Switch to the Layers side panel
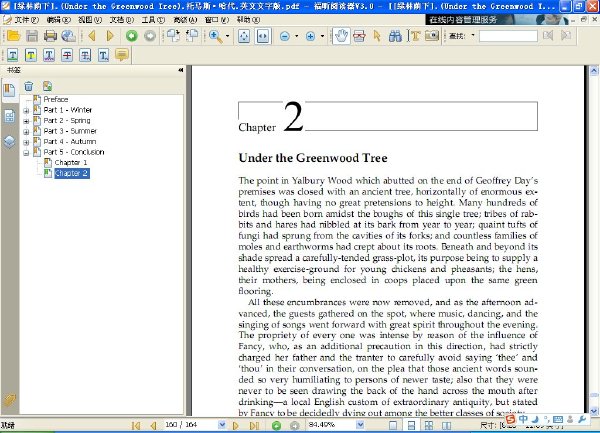The height and width of the screenshot is (433, 600). 9,142
